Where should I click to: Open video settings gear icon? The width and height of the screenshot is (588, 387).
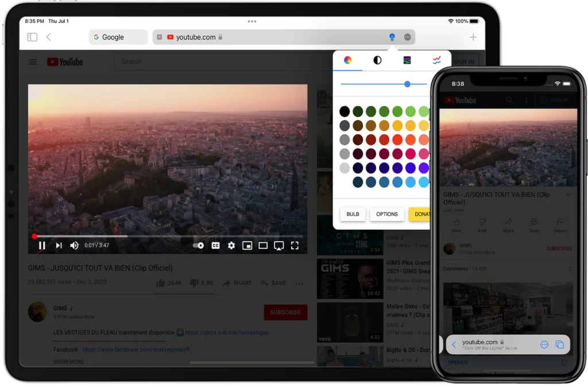[231, 246]
